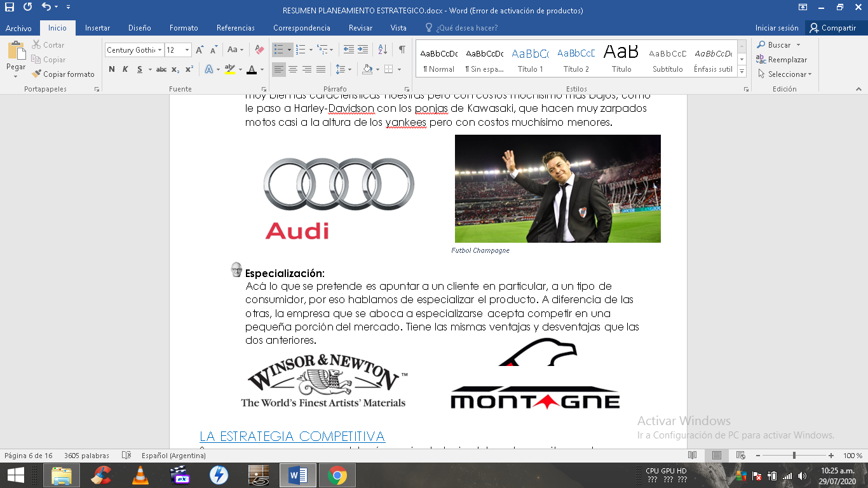868x488 pixels.
Task: Open the spelling check status icon
Action: [126, 456]
